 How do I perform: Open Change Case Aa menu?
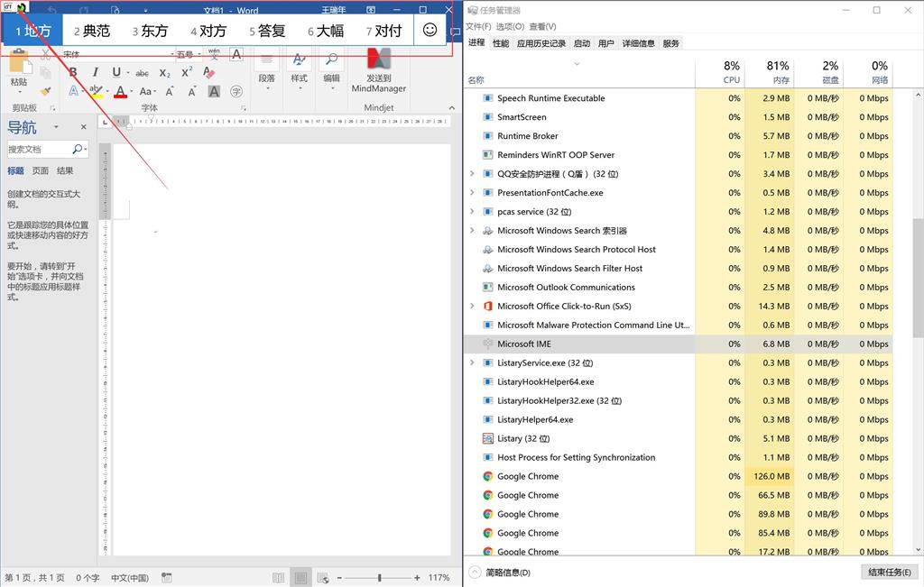145,91
